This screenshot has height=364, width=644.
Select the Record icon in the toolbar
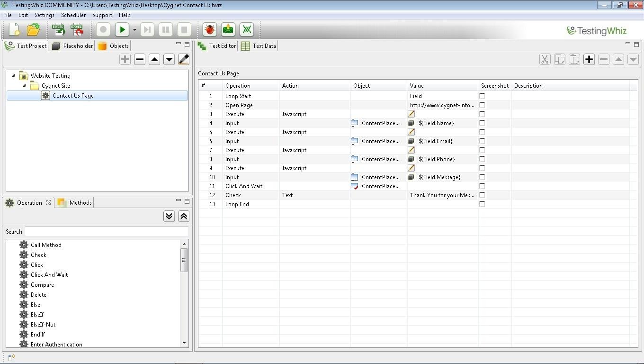click(103, 29)
